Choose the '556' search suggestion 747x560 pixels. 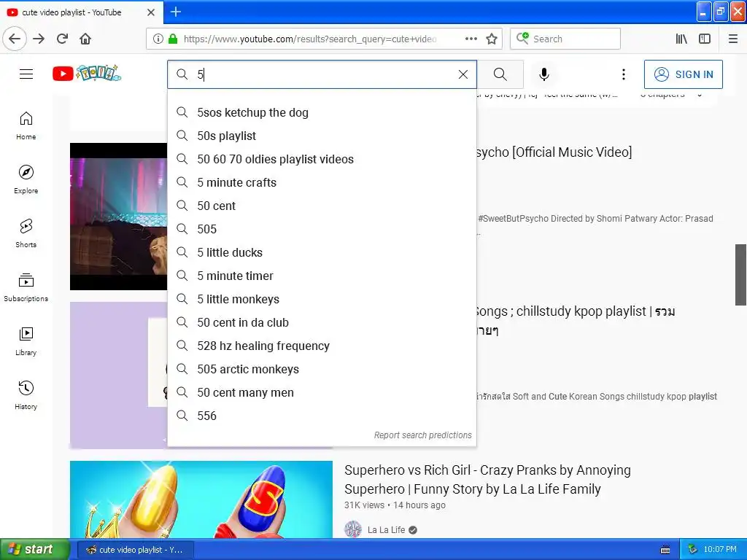point(322,416)
